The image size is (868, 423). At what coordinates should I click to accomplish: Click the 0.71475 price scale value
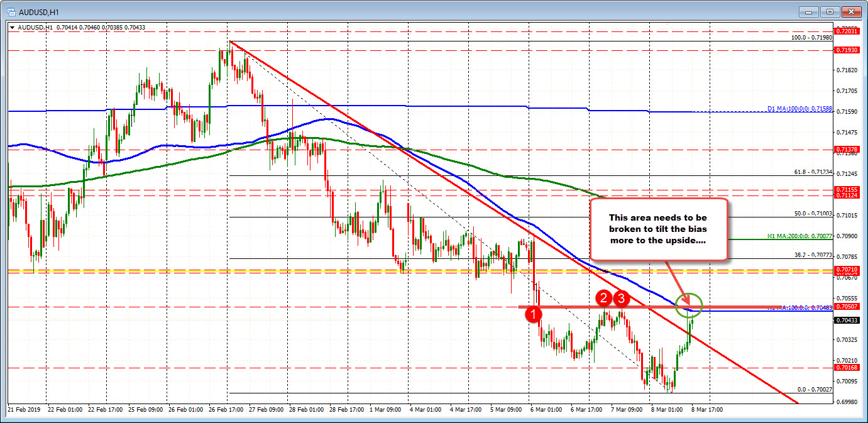click(846, 132)
